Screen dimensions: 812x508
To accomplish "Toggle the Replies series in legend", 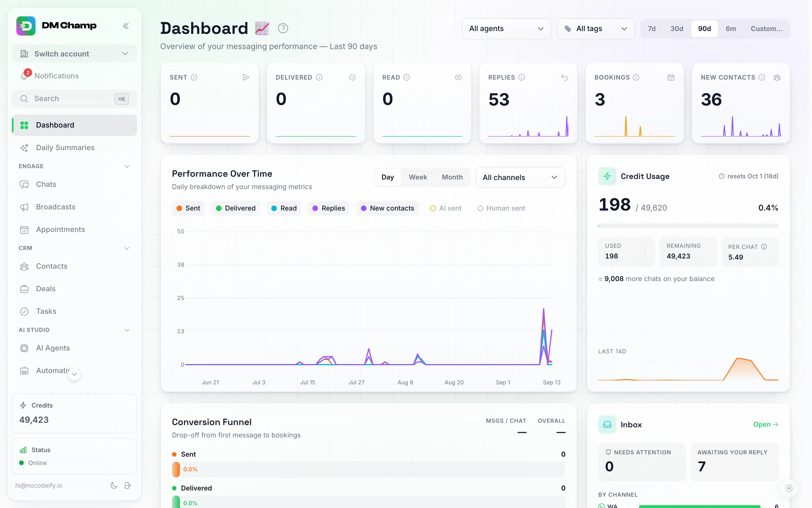I will pos(328,208).
